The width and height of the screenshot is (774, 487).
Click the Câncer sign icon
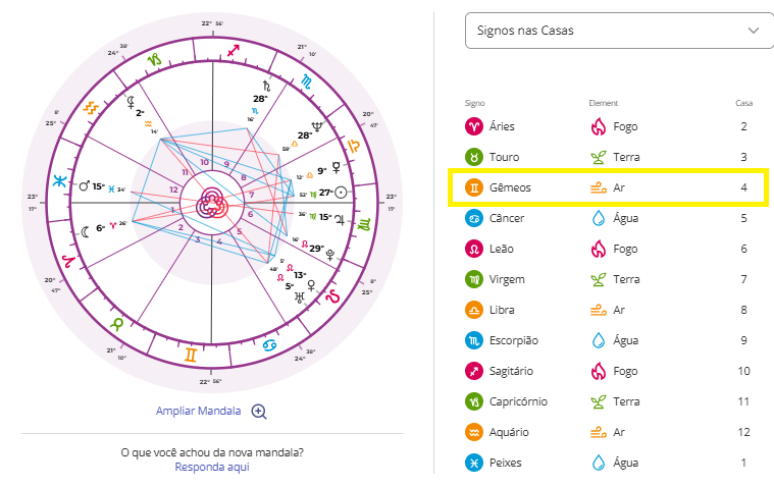[474, 218]
